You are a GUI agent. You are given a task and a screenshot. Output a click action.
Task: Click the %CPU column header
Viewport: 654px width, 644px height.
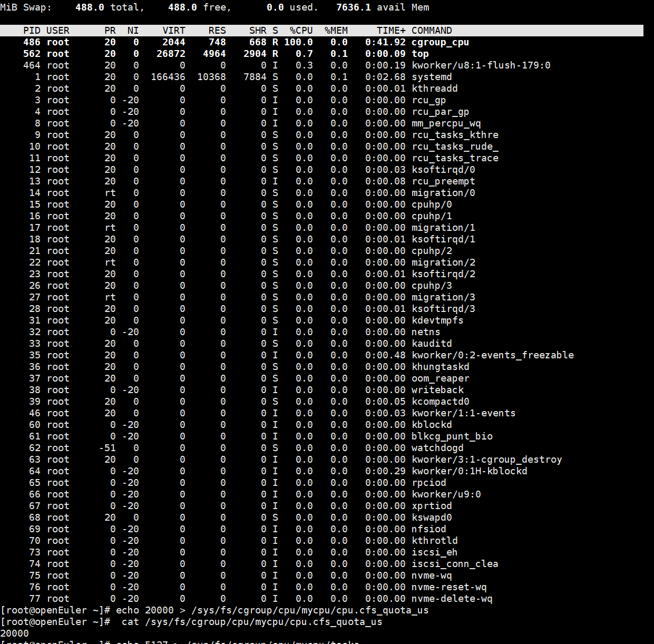coord(301,31)
